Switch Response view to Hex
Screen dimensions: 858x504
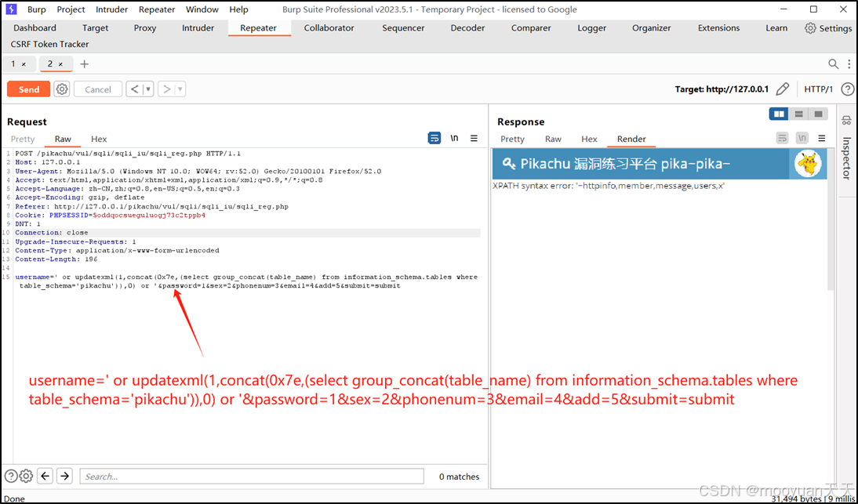pos(589,139)
